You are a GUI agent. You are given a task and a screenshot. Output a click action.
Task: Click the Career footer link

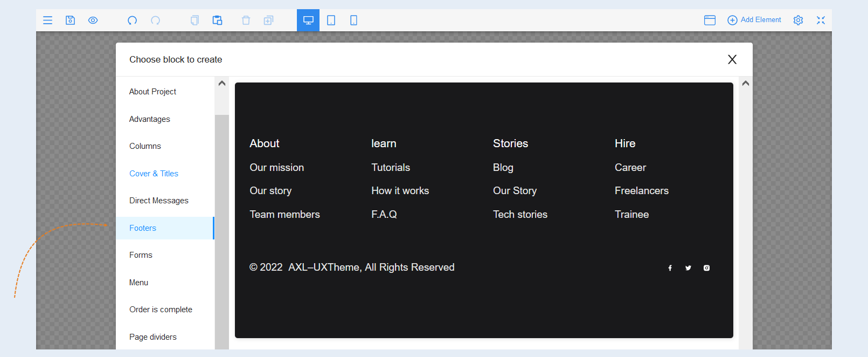point(630,168)
